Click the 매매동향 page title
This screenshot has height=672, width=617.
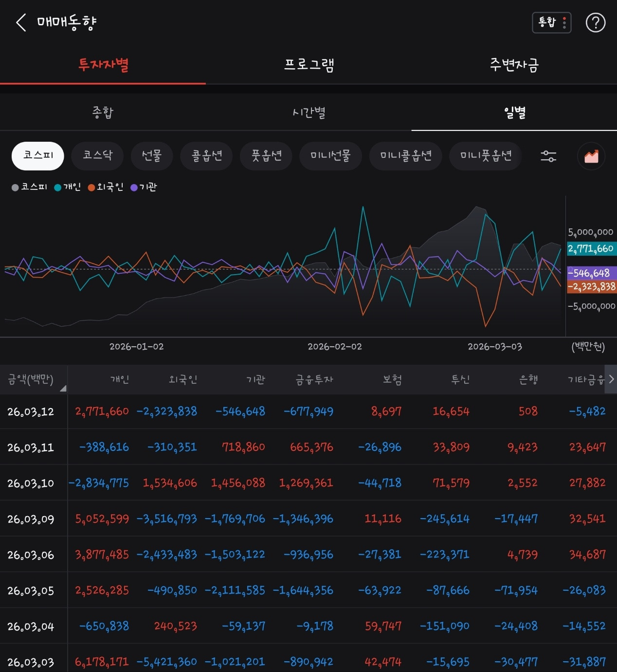coord(67,22)
